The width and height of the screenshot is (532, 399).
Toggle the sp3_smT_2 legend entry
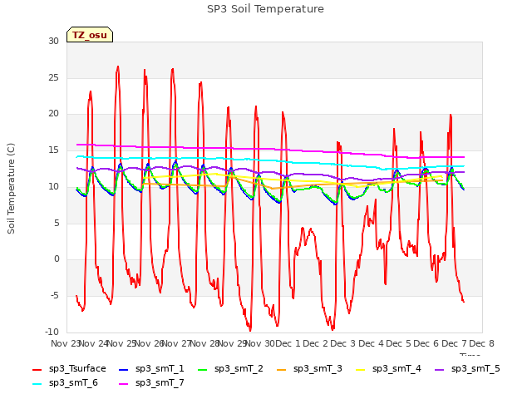coord(230,368)
